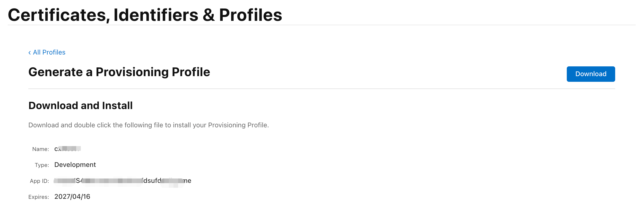Click the word Profiles in page title
The height and width of the screenshot is (214, 644).
tap(250, 15)
